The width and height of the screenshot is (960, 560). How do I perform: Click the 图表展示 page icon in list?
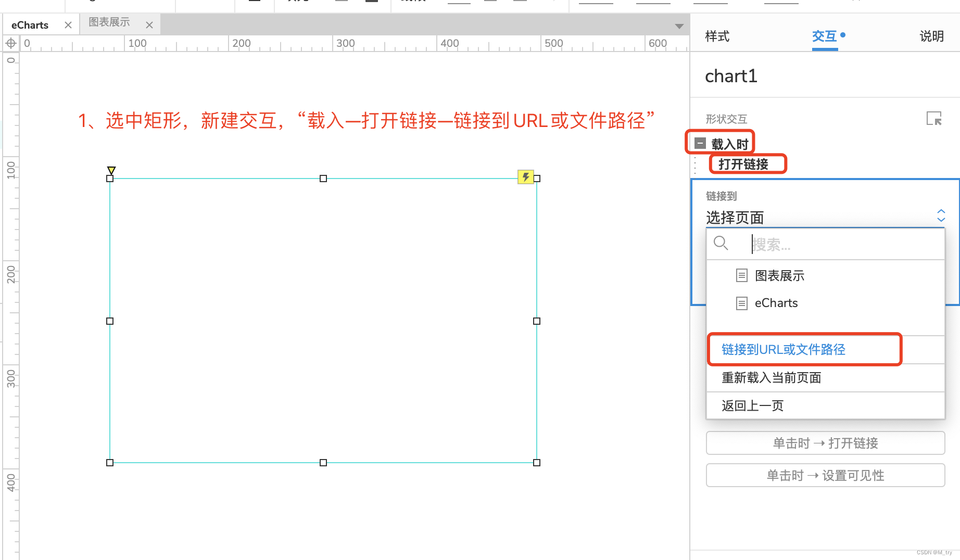pos(742,275)
